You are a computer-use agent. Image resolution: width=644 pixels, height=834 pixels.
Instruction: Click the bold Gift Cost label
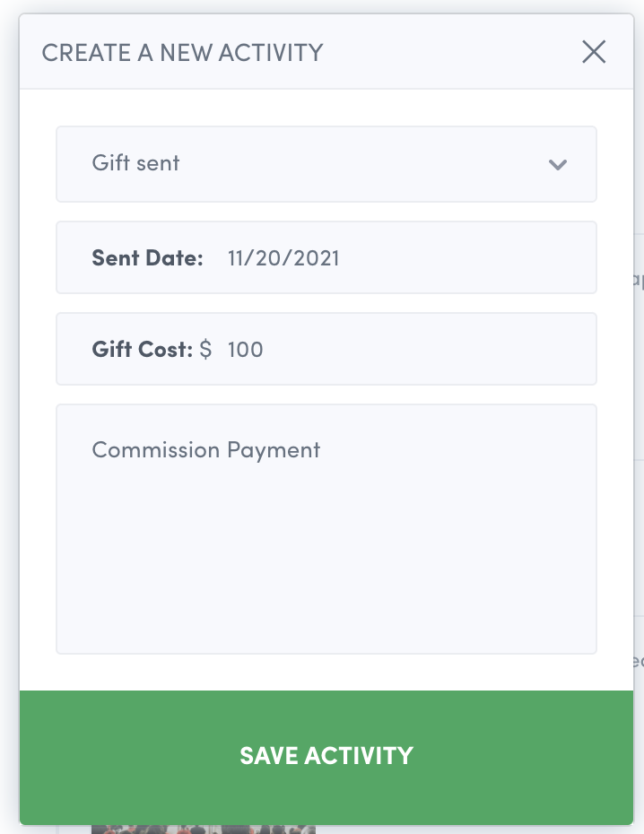tap(142, 349)
